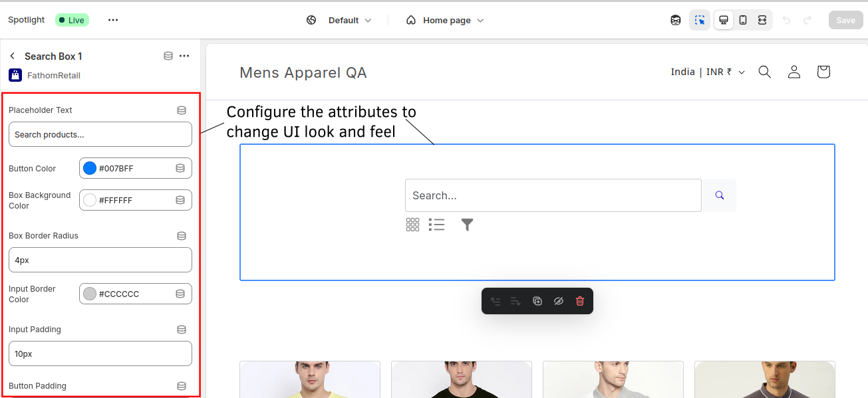The image size is (868, 398).
Task: Open the India | INR currency dropdown
Action: click(707, 71)
